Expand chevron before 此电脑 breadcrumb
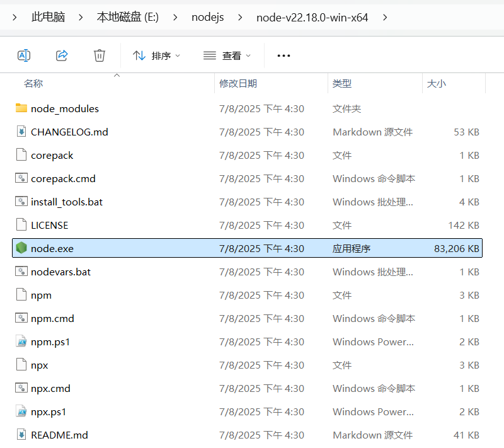The height and width of the screenshot is (448, 504). 14,17
